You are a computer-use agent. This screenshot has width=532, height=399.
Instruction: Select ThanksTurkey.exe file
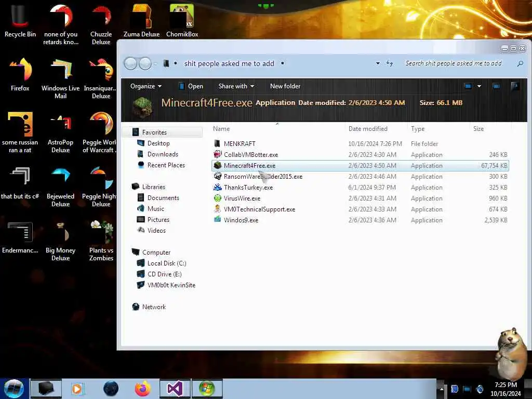tap(361, 187)
